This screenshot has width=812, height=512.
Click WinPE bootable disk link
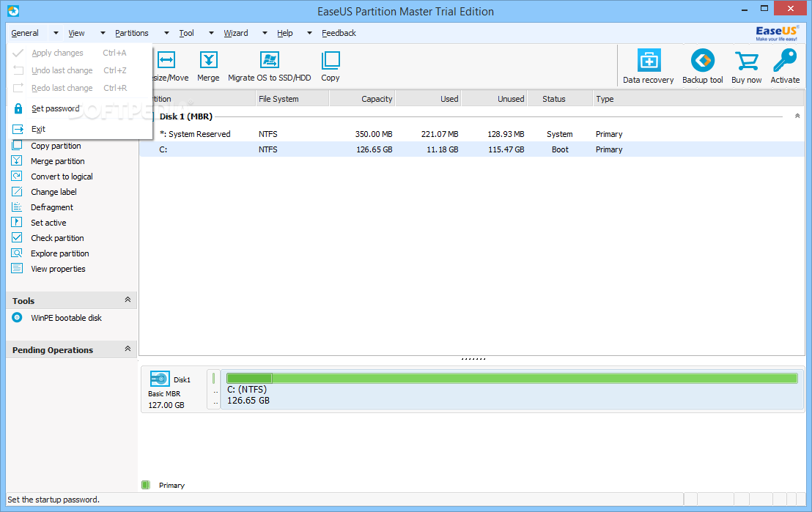[66, 318]
